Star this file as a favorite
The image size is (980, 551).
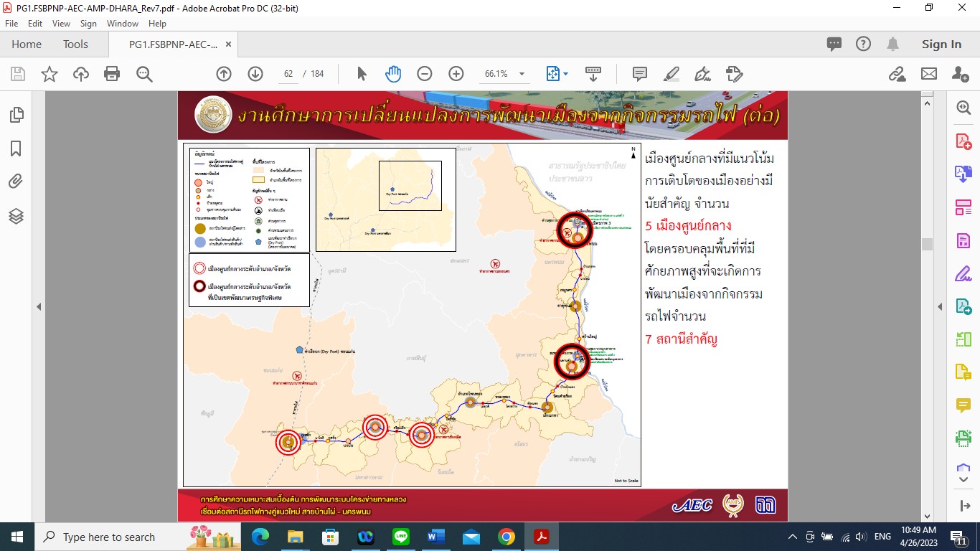(50, 74)
